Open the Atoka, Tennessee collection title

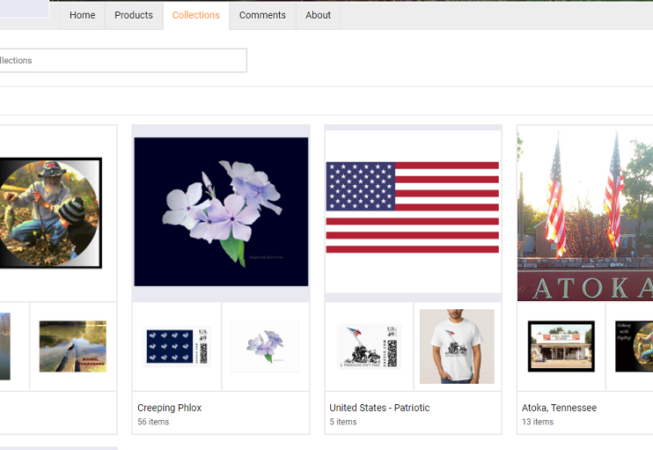point(559,408)
